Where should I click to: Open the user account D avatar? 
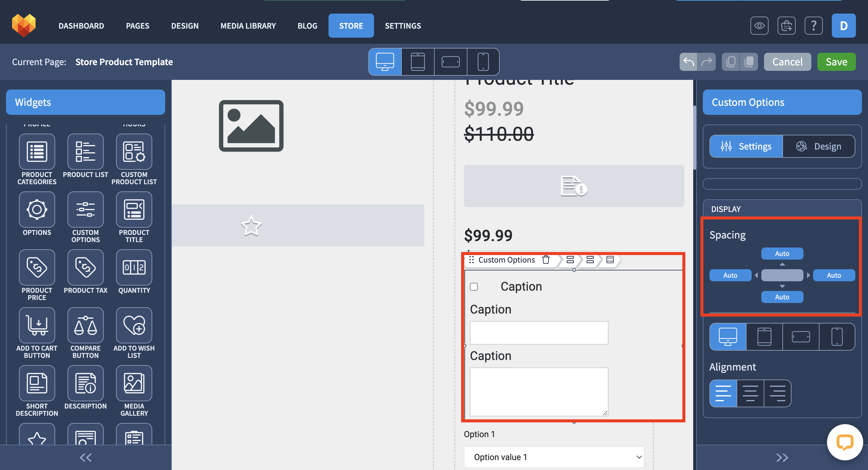843,26
